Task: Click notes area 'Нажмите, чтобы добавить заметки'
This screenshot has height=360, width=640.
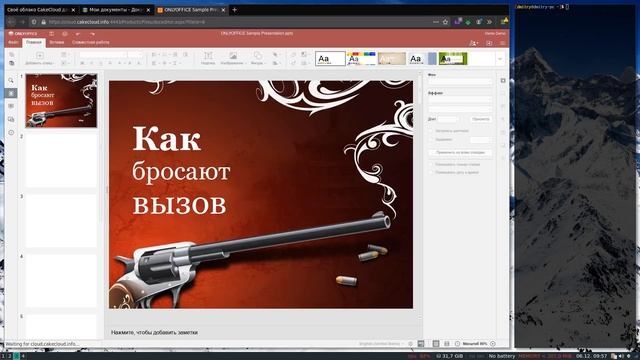Action: [154, 333]
